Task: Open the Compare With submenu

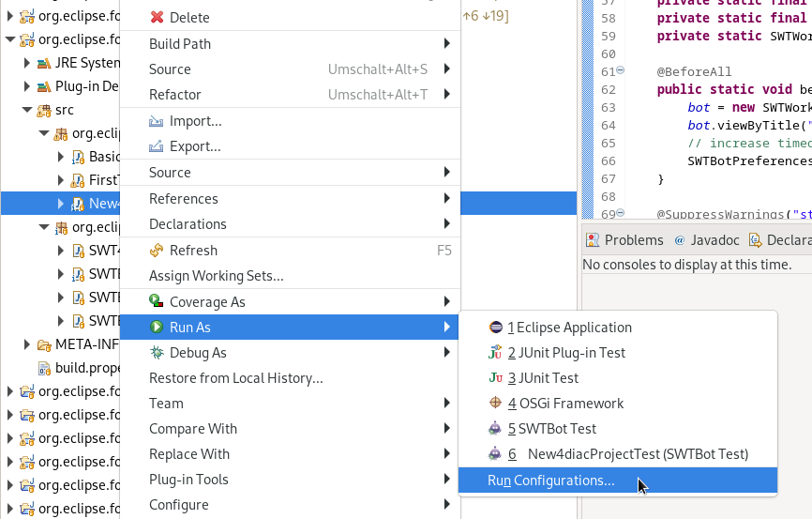Action: (x=290, y=429)
